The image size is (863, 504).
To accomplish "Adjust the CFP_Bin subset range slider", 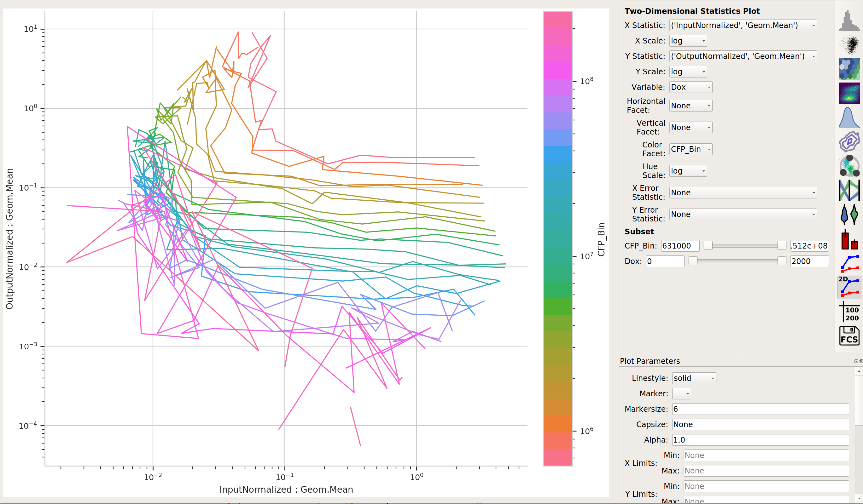I will [x=744, y=246].
